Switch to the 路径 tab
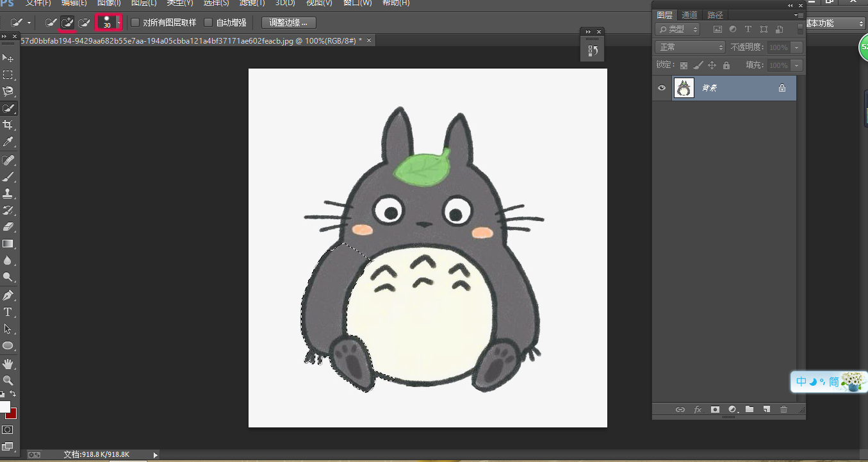This screenshot has height=462, width=868. click(714, 15)
